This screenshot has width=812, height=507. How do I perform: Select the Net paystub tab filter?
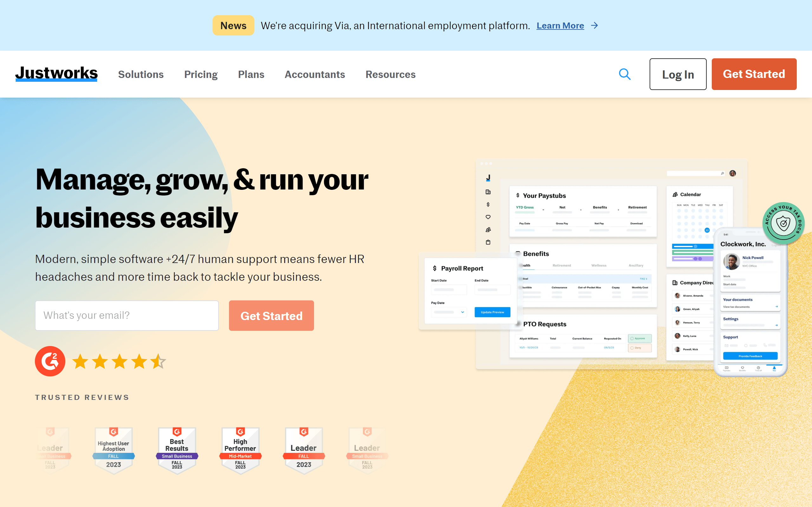562,209
